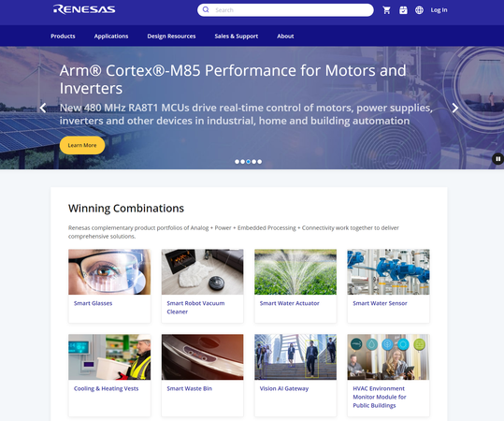Click the yellow Learn More button
Image resolution: width=504 pixels, height=421 pixels.
tap(82, 145)
